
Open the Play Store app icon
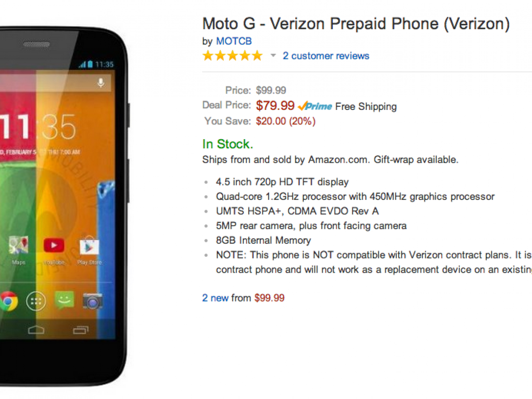click(x=89, y=246)
